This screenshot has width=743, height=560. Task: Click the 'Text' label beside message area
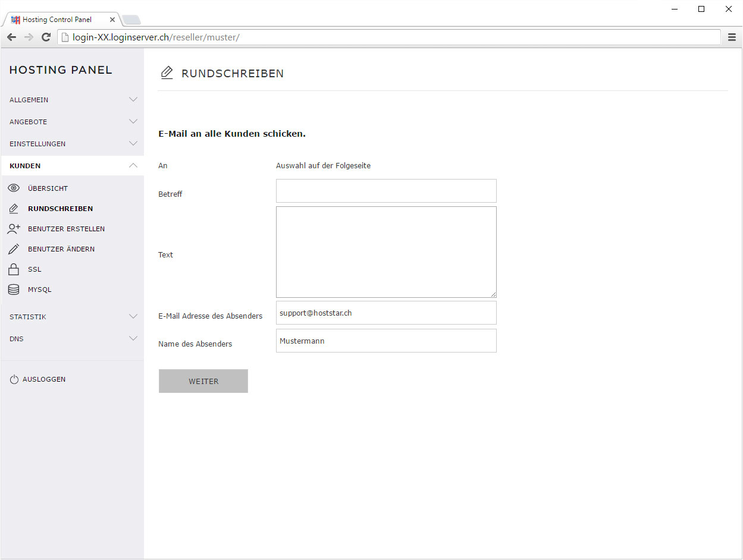pos(165,255)
